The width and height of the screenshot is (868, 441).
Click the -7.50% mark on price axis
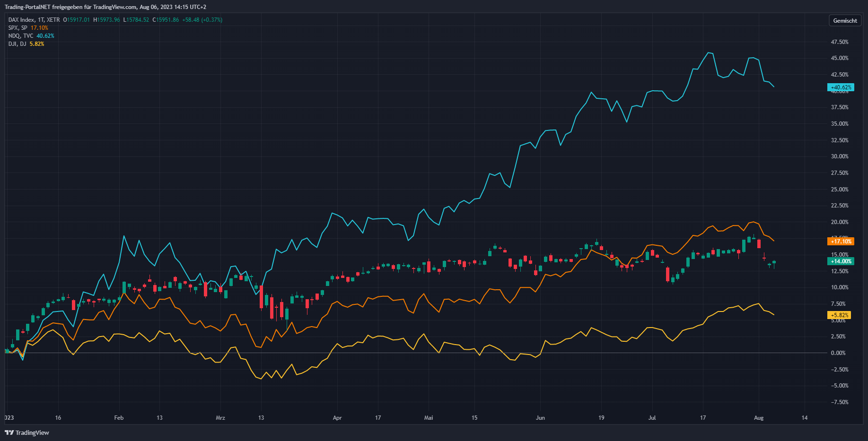(x=839, y=402)
